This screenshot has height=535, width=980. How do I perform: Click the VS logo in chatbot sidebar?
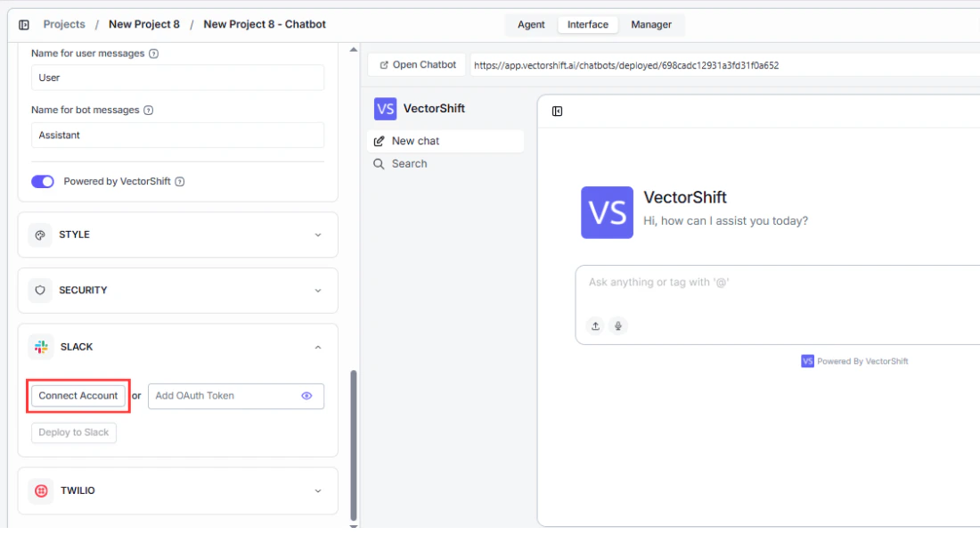385,109
